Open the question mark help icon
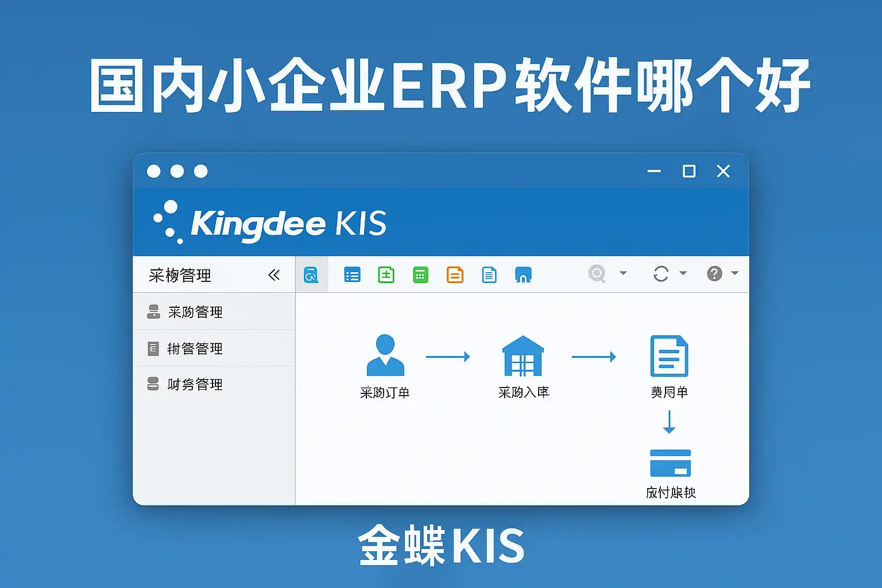Image resolution: width=882 pixels, height=588 pixels. (x=714, y=273)
